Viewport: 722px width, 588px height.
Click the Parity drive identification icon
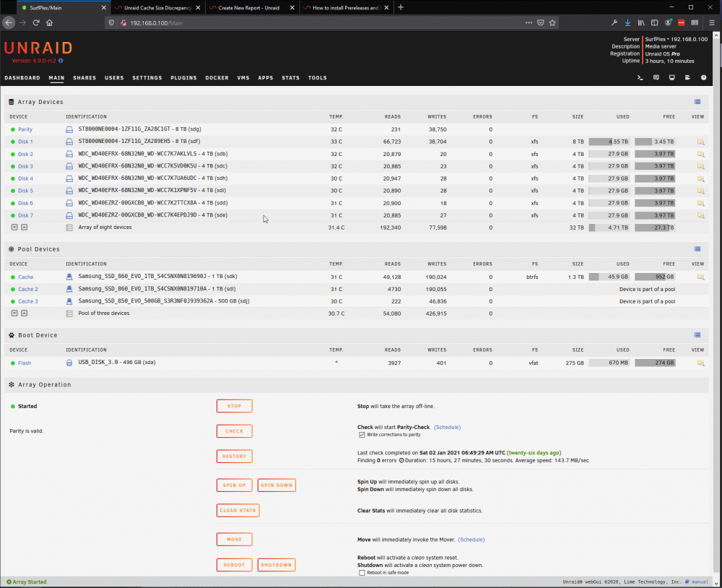[69, 129]
